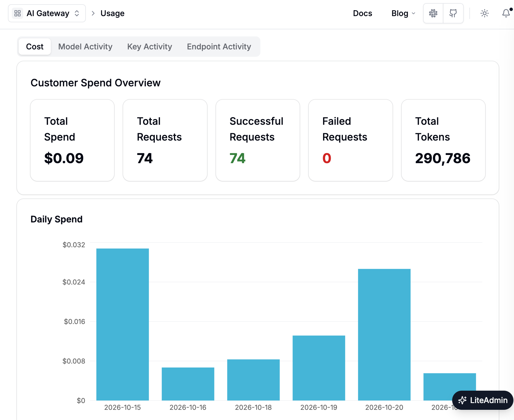This screenshot has width=514, height=420.
Task: Switch to Endpoint Activity tab
Action: click(219, 47)
